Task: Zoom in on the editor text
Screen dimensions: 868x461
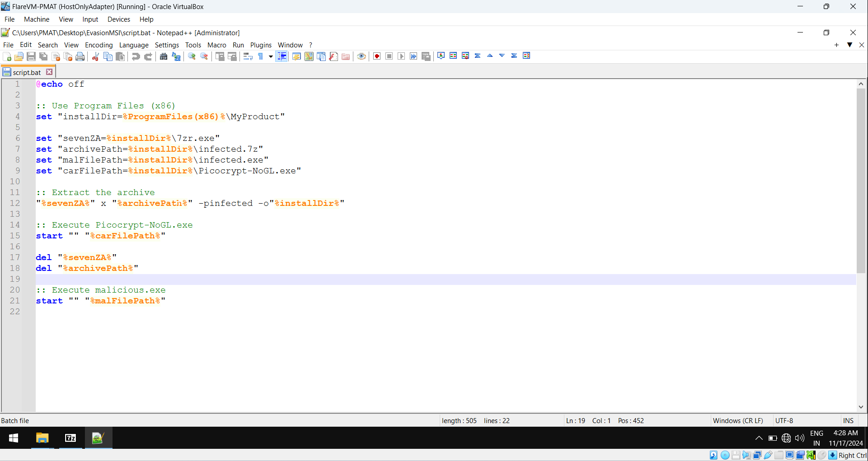Action: (x=192, y=56)
